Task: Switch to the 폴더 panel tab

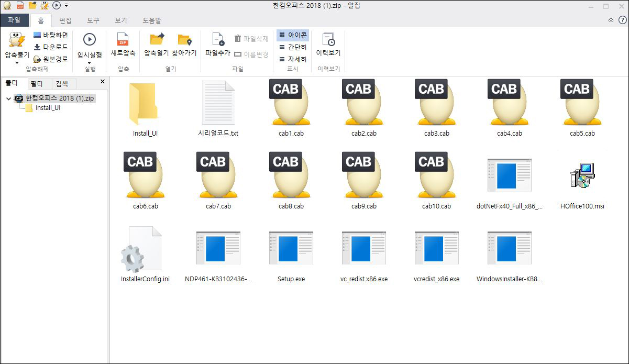Action: [14, 83]
